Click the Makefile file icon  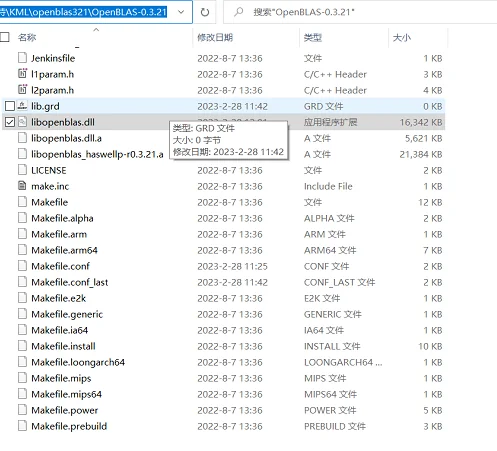tap(22, 202)
